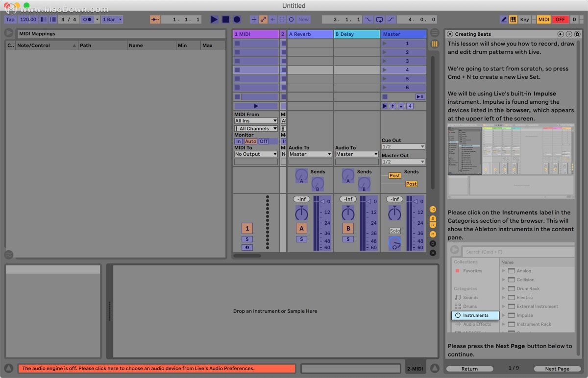Screen dimensions: 588x378
Task: Enable Draw Mode pencil icon
Action: pyautogui.click(x=504, y=20)
